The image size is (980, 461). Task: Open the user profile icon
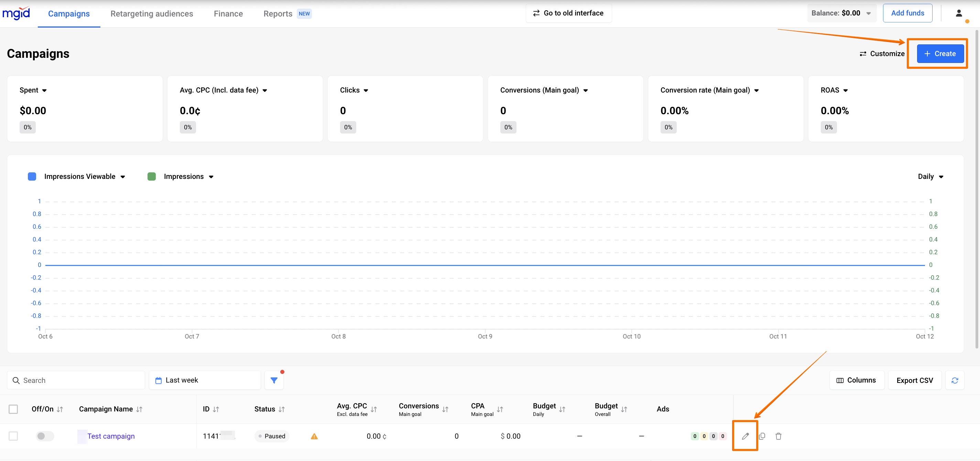tap(959, 13)
